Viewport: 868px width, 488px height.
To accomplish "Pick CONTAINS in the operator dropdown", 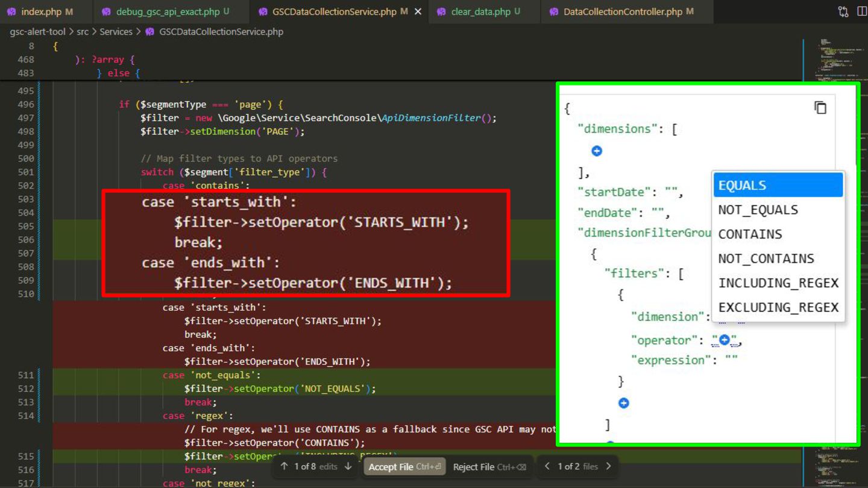I will tap(778, 234).
